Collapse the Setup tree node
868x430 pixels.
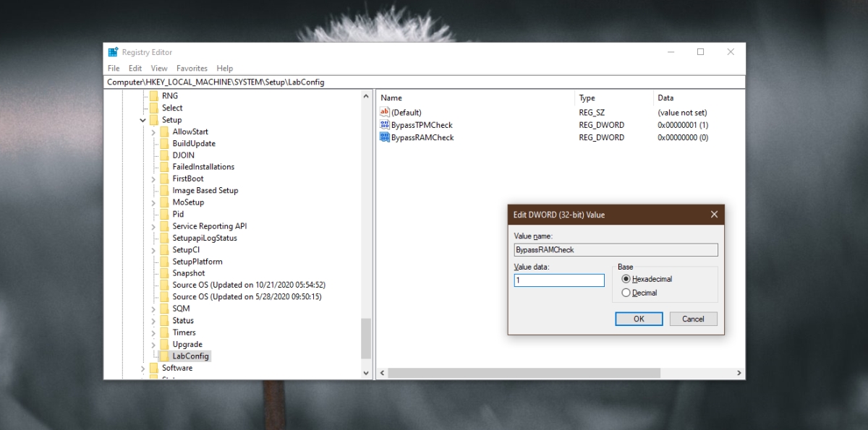(x=143, y=120)
